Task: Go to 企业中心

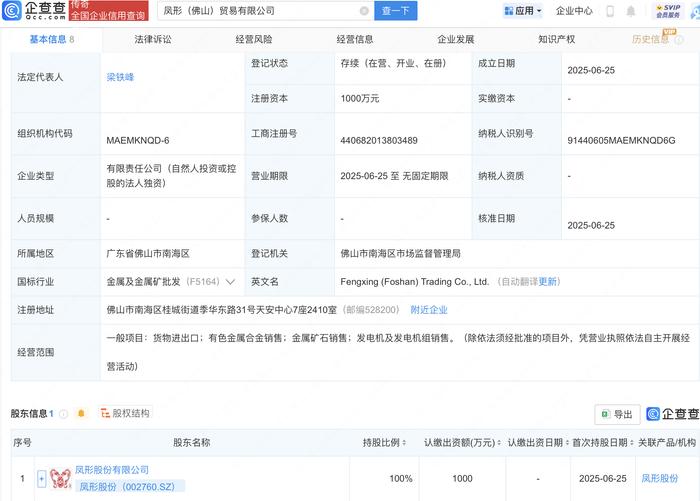Action: coord(574,11)
